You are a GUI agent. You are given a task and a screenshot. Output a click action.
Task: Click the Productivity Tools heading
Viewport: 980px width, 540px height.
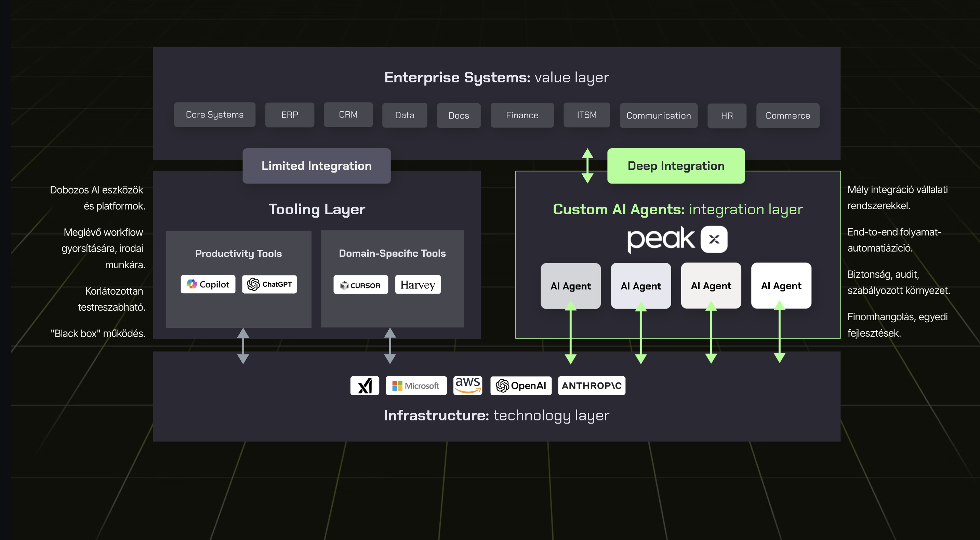pyautogui.click(x=239, y=254)
